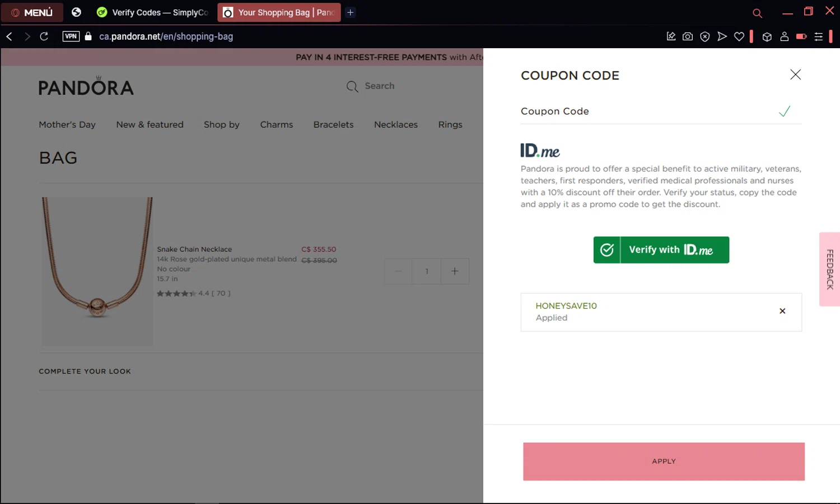Open the Opera Menú button

(32, 12)
